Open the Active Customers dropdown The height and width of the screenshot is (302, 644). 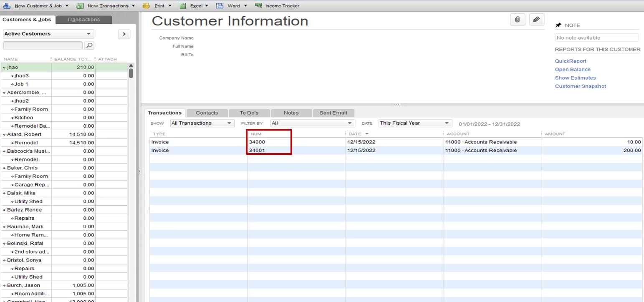tap(48, 34)
